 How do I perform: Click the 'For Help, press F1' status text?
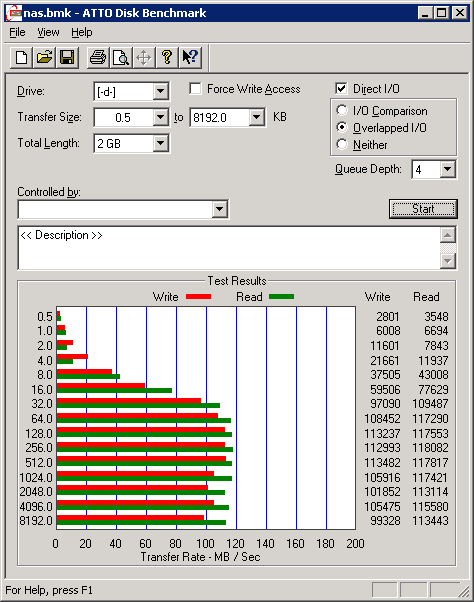tap(49, 590)
